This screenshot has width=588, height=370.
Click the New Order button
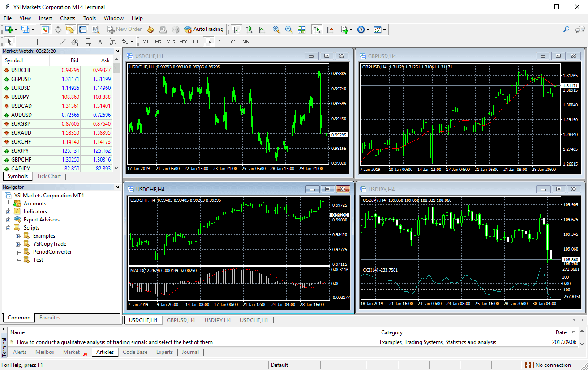point(124,30)
